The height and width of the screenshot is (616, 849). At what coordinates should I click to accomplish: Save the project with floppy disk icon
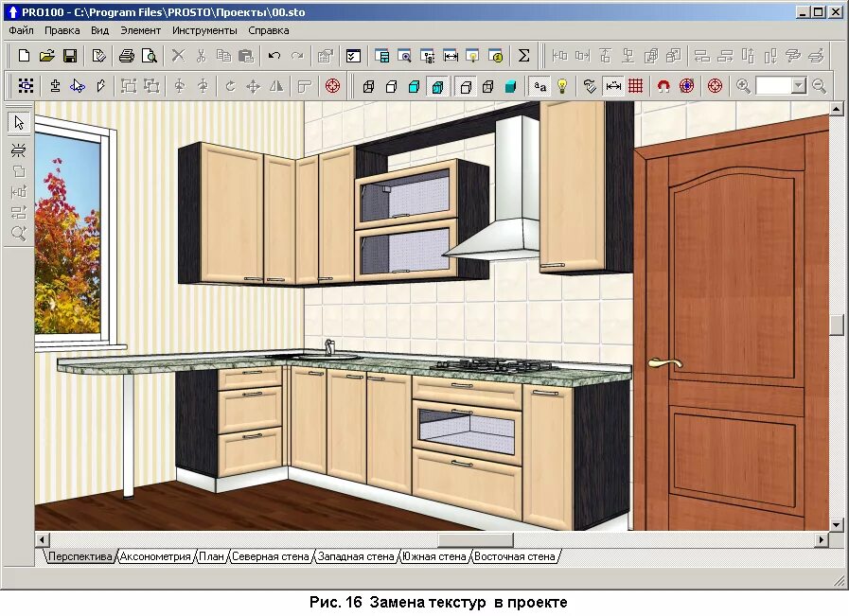[70, 55]
